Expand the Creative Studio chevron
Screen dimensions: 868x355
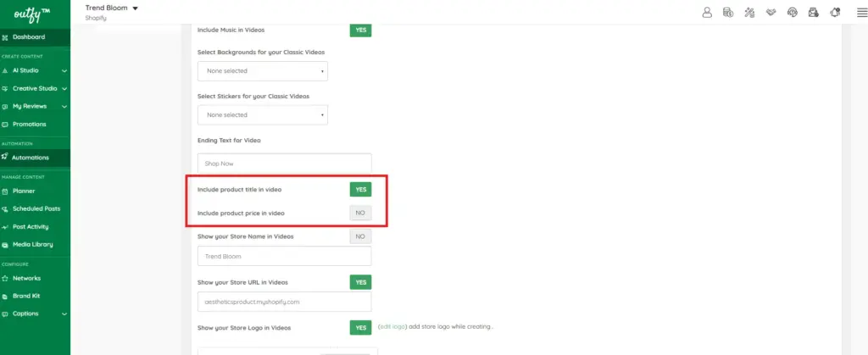coord(64,88)
